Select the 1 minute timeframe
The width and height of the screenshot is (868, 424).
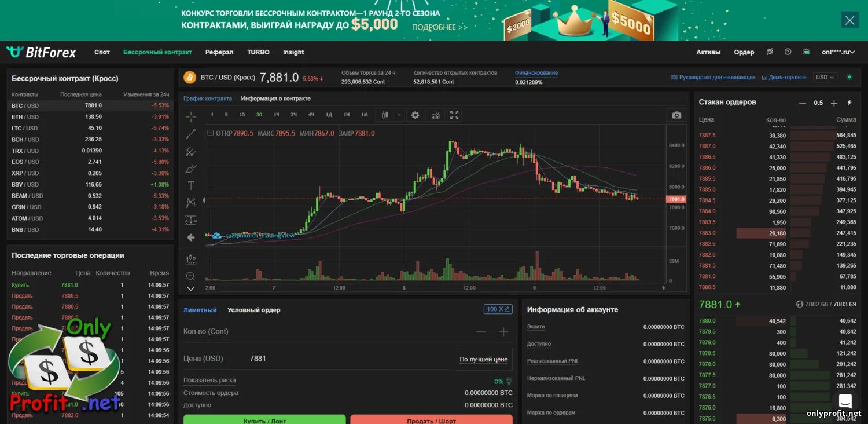[x=212, y=115]
